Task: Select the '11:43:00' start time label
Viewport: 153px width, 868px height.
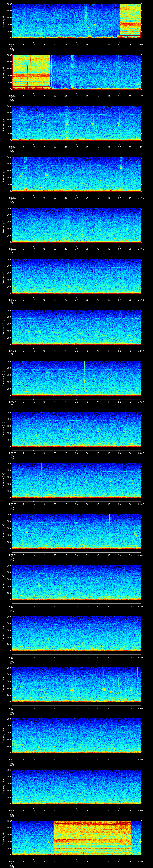Action: (12, 759)
